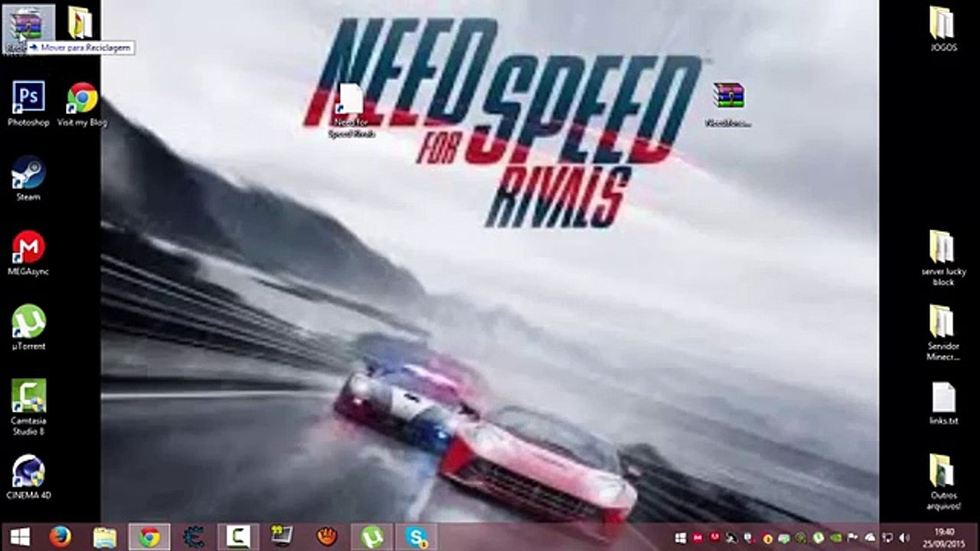The image size is (980, 551).
Task: Select the µTorrent desktop shortcut
Action: pyautogui.click(x=28, y=328)
